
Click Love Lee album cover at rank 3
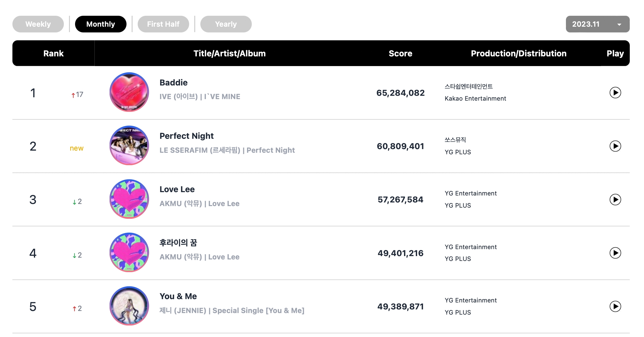pyautogui.click(x=129, y=199)
